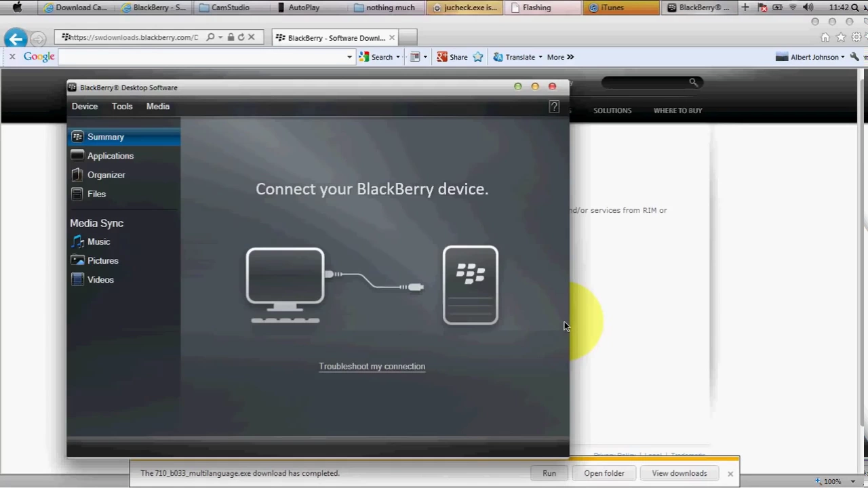Open Videos under Media Sync
868x488 pixels.
[x=123, y=279]
